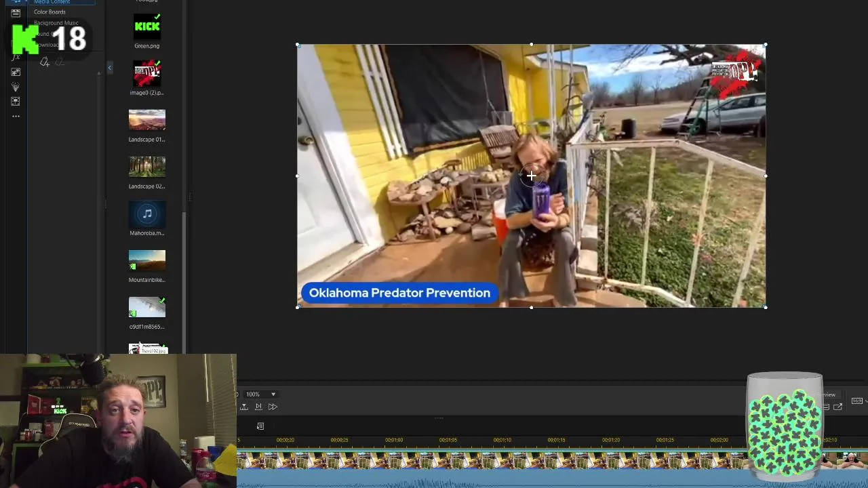Image resolution: width=868 pixels, height=488 pixels.
Task: Click timeline ruler at 00:01:00
Action: coord(394,440)
